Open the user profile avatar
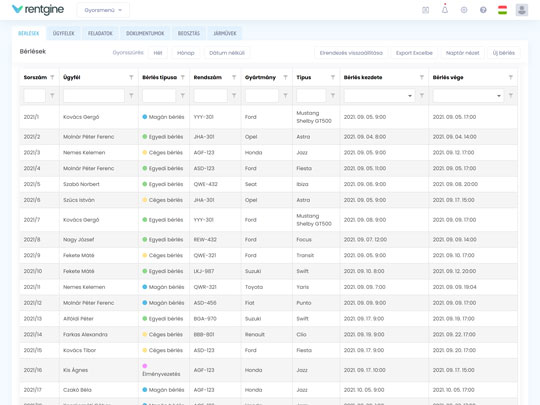Viewport: 540px width, 405px height. pyautogui.click(x=522, y=10)
